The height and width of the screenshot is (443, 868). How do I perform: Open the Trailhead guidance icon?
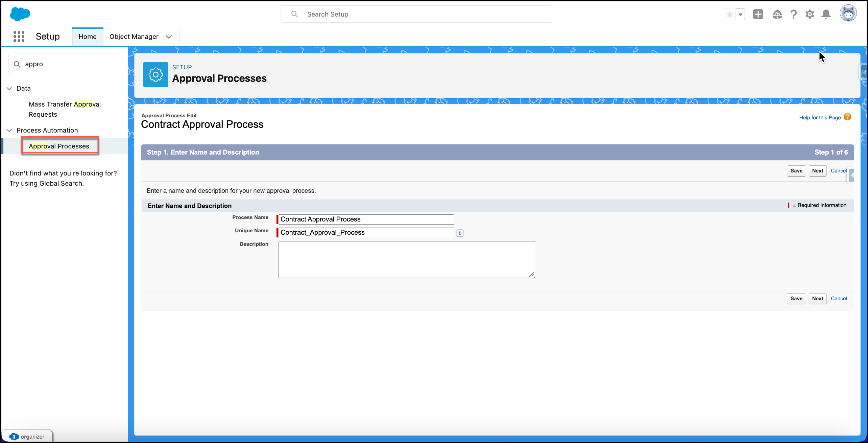pos(777,14)
